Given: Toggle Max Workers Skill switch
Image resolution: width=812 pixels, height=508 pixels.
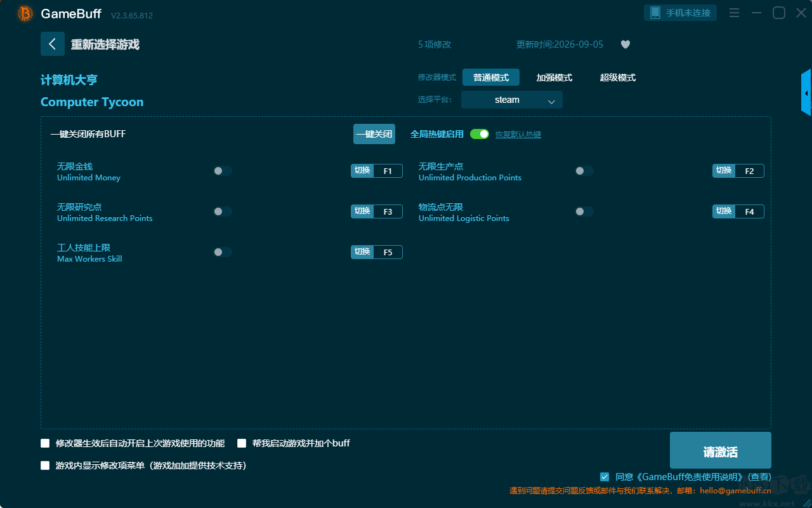Looking at the screenshot, I should (x=223, y=252).
